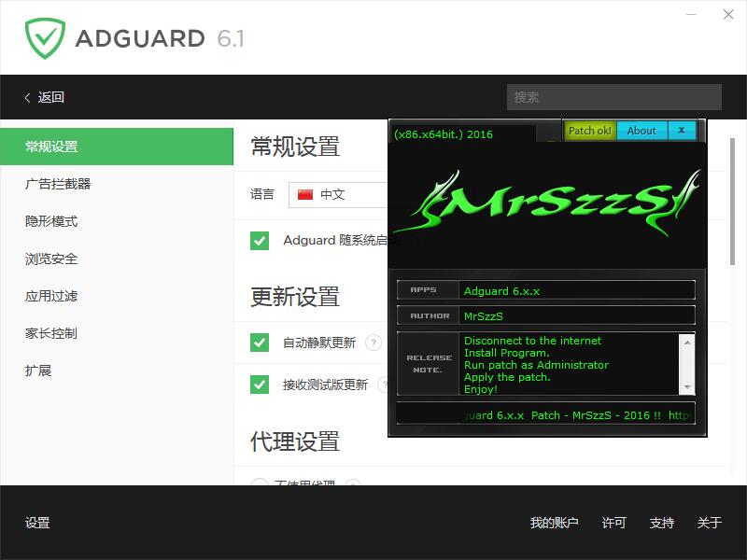Viewport: 747px width, 560px height.
Task: Select the 常规设置 sidebar tab
Action: (x=117, y=147)
